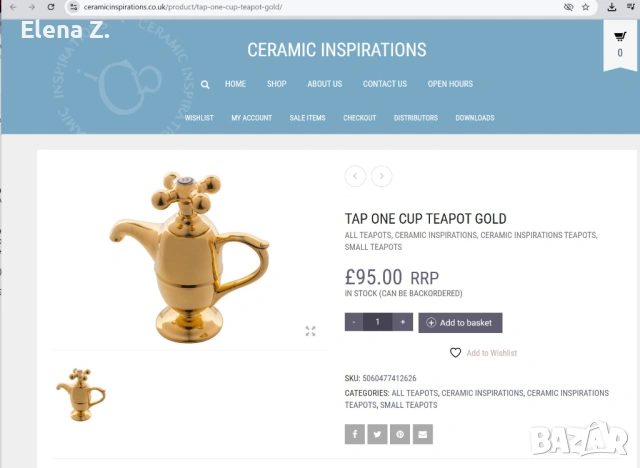
Task: Decrease quantity with minus button
Action: (x=354, y=322)
